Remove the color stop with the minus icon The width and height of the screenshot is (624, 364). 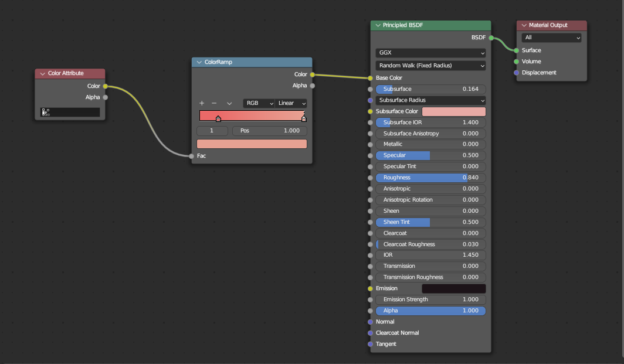point(214,103)
